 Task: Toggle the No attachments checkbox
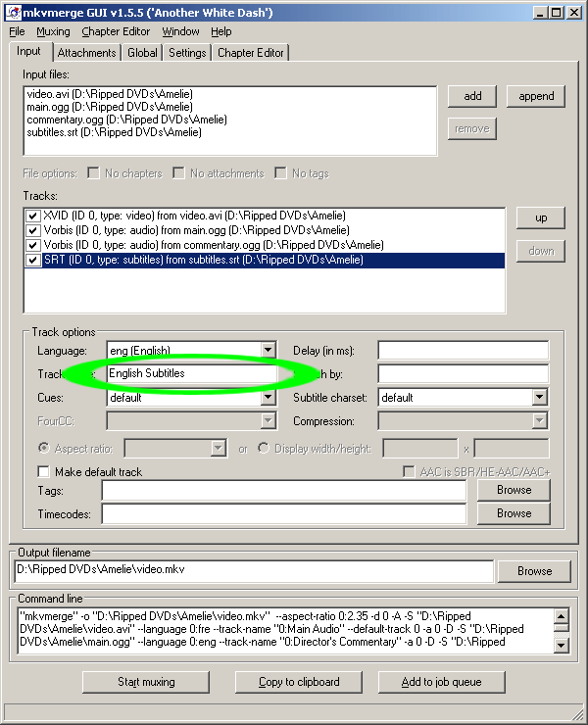(x=178, y=173)
